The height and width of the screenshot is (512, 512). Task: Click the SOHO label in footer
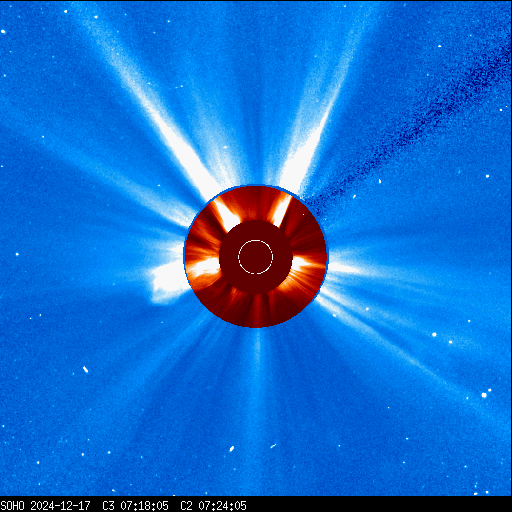coord(13,506)
